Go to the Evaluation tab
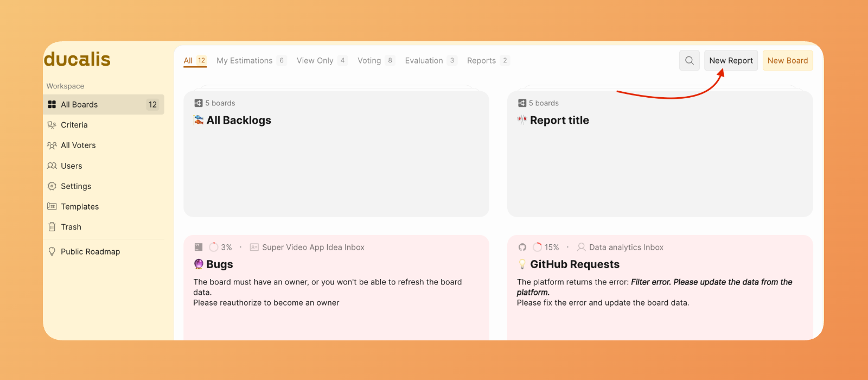Screen dimensions: 868x380 point(424,61)
